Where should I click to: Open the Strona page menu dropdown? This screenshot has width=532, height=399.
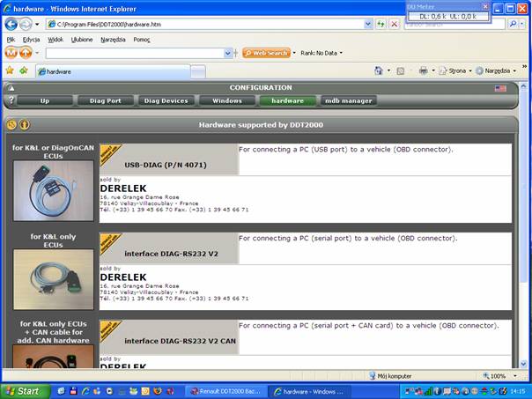[470, 71]
